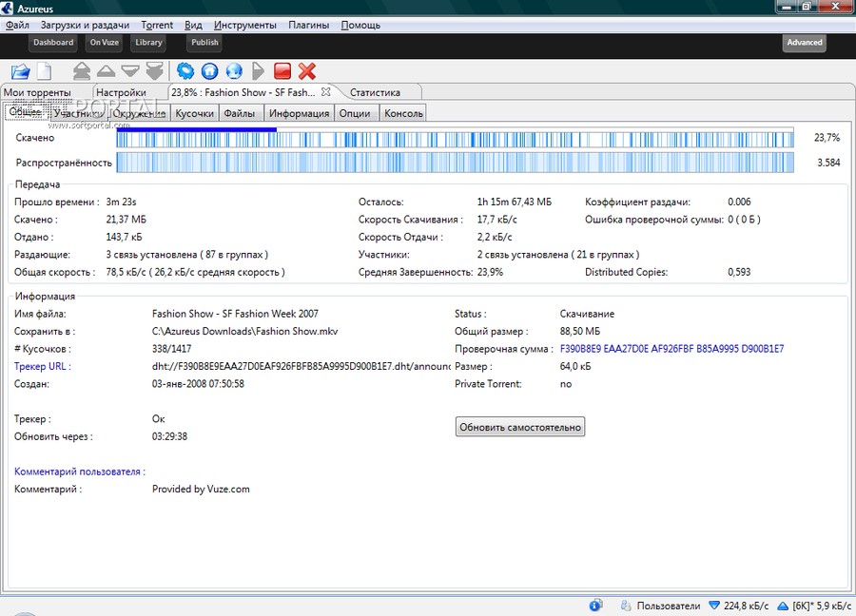Switch to the Настройки tab
The width and height of the screenshot is (856, 616).
[x=121, y=92]
